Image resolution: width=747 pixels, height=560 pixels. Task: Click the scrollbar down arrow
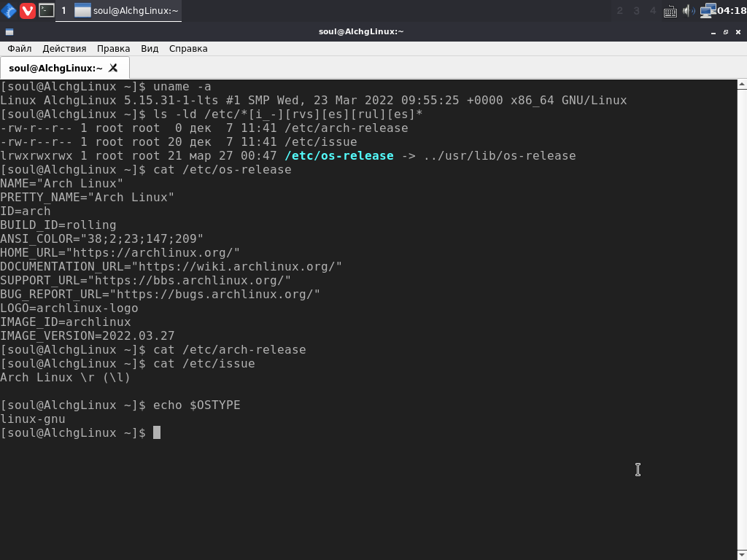coord(742,555)
